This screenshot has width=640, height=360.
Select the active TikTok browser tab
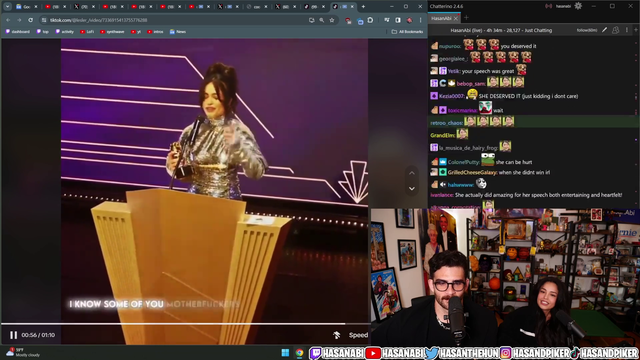tap(343, 7)
